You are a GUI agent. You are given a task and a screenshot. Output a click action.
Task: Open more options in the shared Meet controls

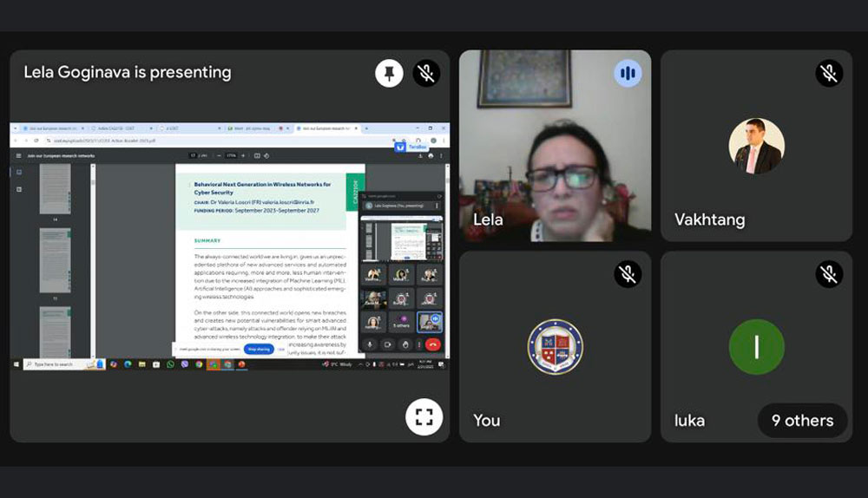[x=418, y=344]
